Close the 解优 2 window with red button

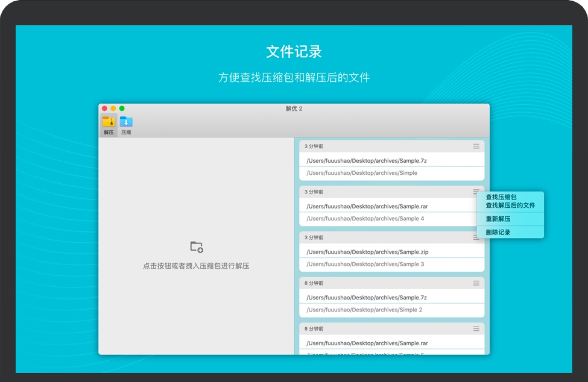(x=104, y=108)
